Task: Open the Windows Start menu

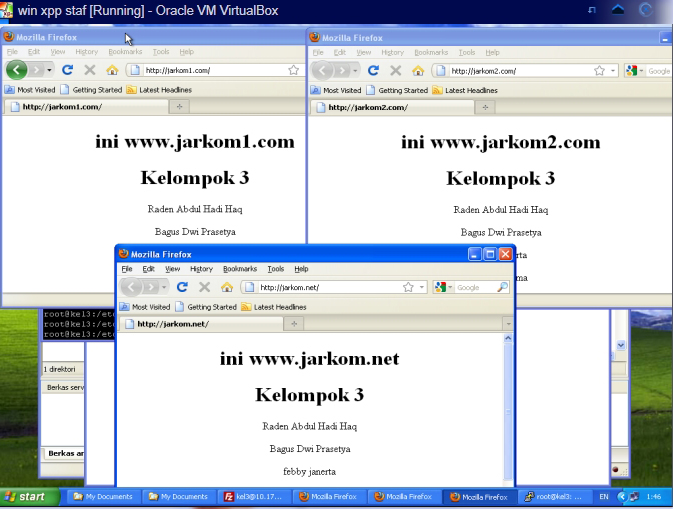Action: pos(30,497)
